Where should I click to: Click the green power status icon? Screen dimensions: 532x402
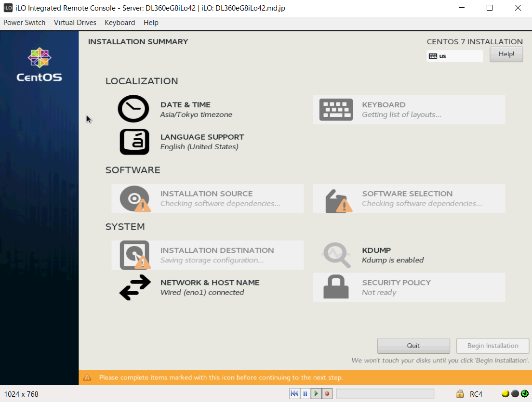coord(525,393)
